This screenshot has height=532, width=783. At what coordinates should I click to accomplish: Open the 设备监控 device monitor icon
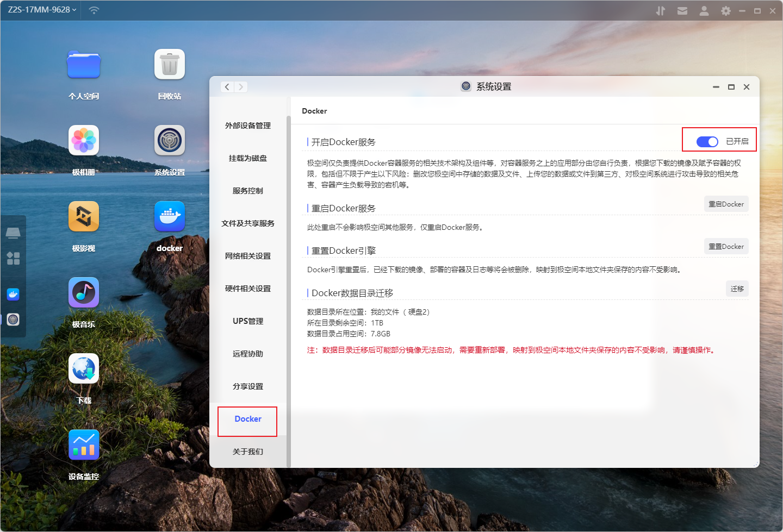(x=84, y=445)
